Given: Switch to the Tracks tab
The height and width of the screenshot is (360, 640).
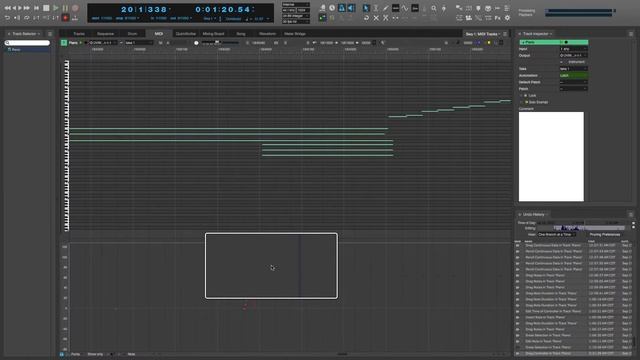Looking at the screenshot, I should [x=79, y=34].
